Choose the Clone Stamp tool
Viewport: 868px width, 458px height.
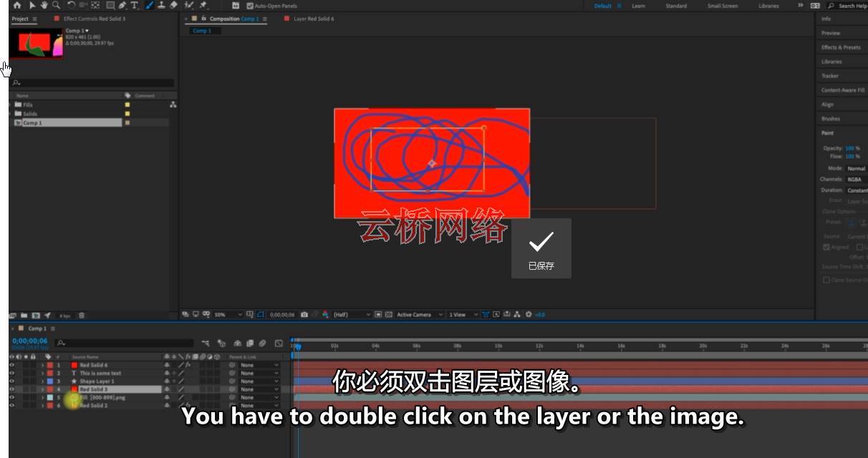[161, 5]
